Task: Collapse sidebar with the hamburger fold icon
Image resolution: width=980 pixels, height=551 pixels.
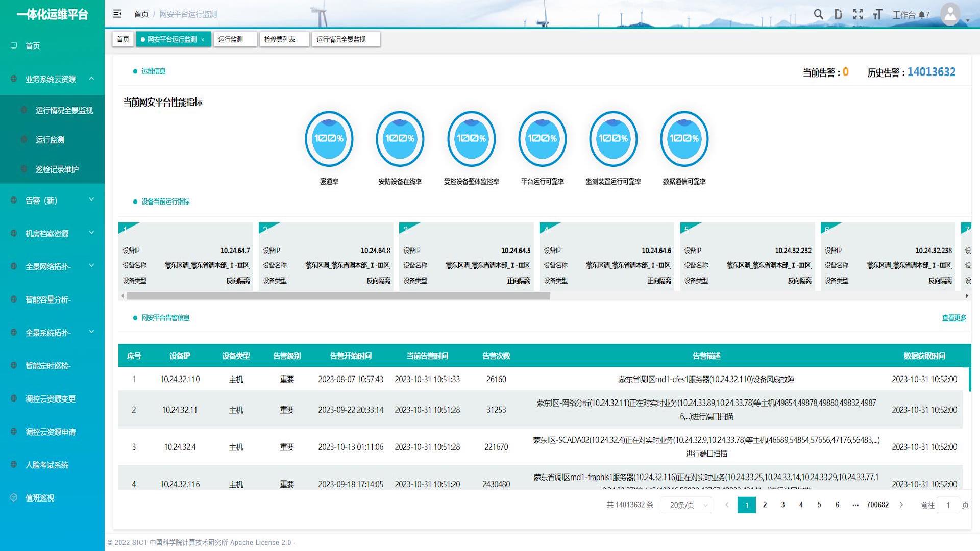Action: (117, 14)
